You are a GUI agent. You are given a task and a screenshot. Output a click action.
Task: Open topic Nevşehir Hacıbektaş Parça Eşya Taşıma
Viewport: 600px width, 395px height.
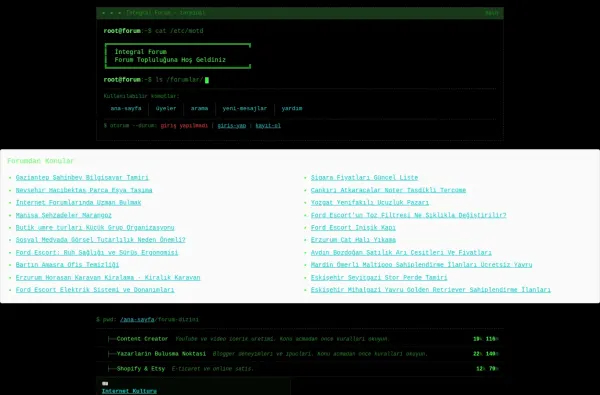[x=84, y=190]
